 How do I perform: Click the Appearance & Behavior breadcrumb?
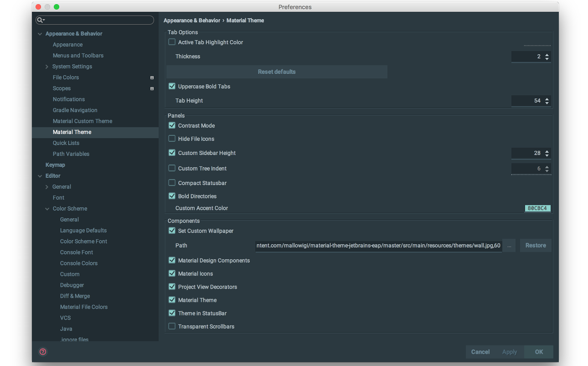(x=192, y=20)
